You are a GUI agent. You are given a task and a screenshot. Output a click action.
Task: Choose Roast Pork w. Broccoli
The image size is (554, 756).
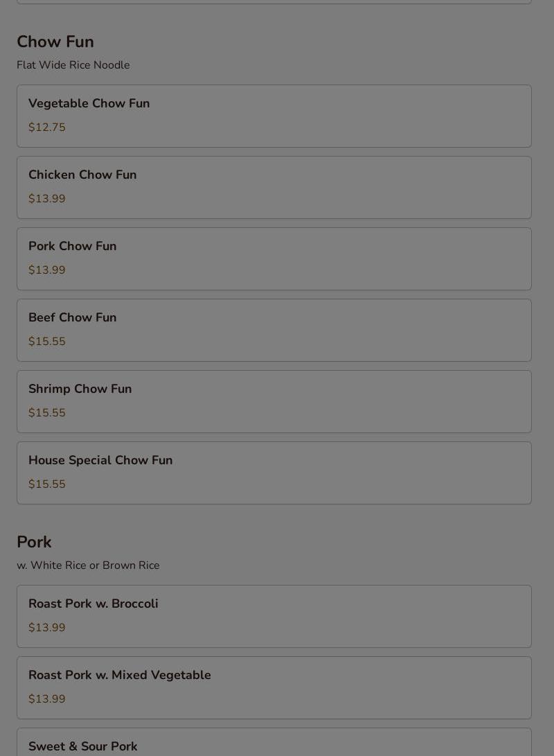click(274, 617)
